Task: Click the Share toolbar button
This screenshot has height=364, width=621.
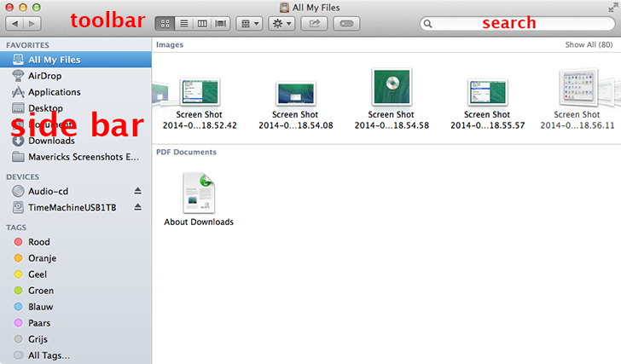Action: (314, 24)
